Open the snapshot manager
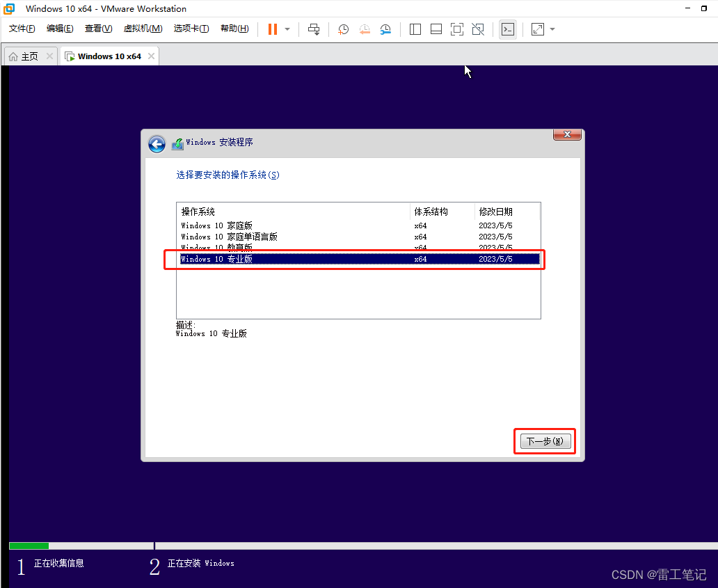This screenshot has height=588, width=718. (385, 29)
